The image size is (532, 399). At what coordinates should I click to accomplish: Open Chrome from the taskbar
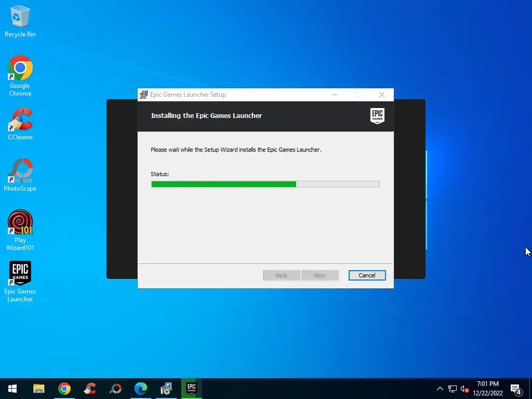tap(64, 389)
